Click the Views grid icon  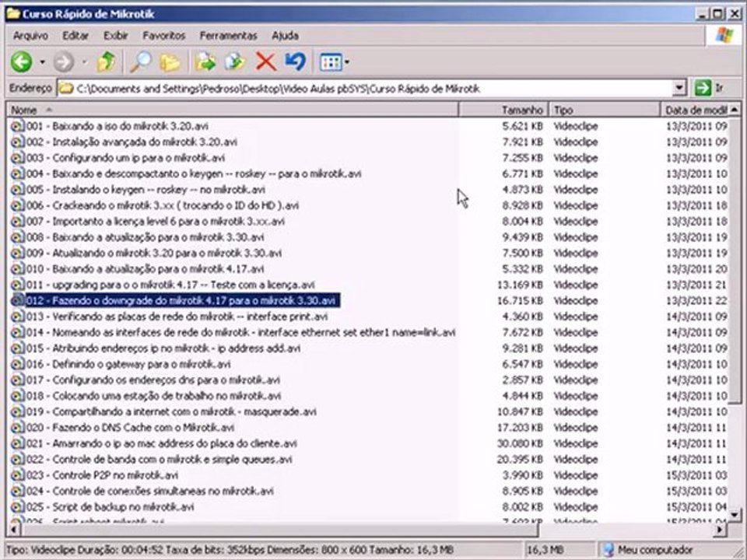(x=331, y=62)
